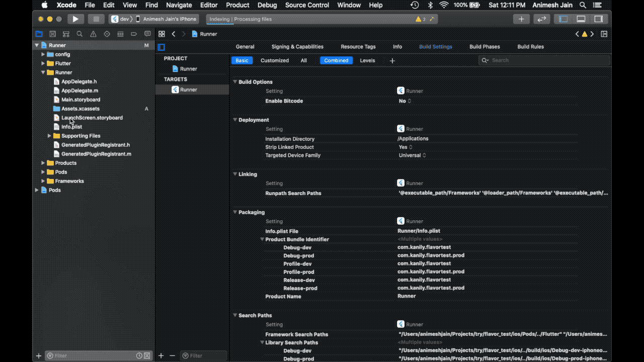This screenshot has width=644, height=362.
Task: Add editor on the right
Action: (x=604, y=34)
